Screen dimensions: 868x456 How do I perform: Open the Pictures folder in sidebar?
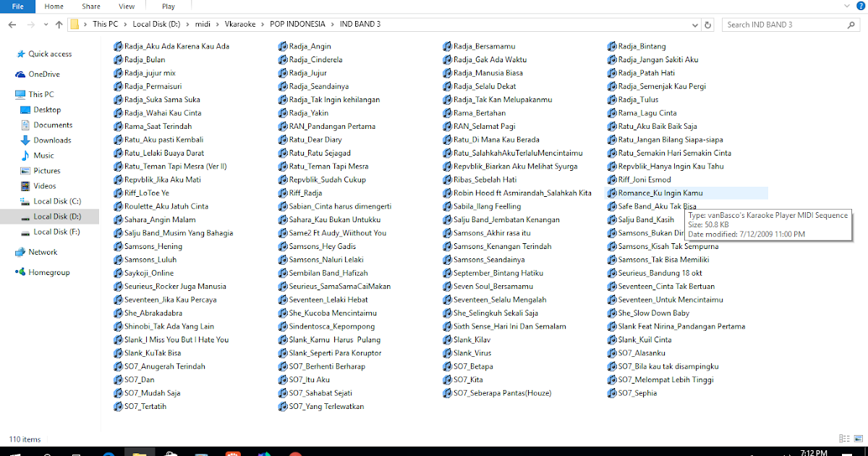[x=46, y=171]
